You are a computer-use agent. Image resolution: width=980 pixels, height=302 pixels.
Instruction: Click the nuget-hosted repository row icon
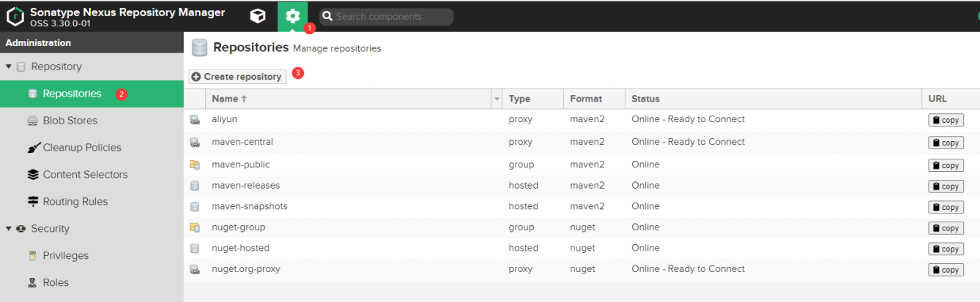point(195,249)
